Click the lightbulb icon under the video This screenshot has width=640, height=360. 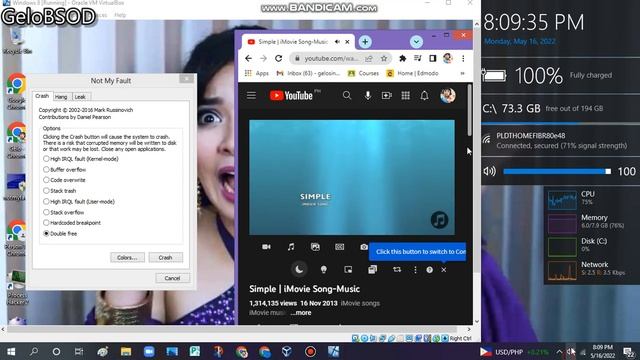(x=324, y=269)
